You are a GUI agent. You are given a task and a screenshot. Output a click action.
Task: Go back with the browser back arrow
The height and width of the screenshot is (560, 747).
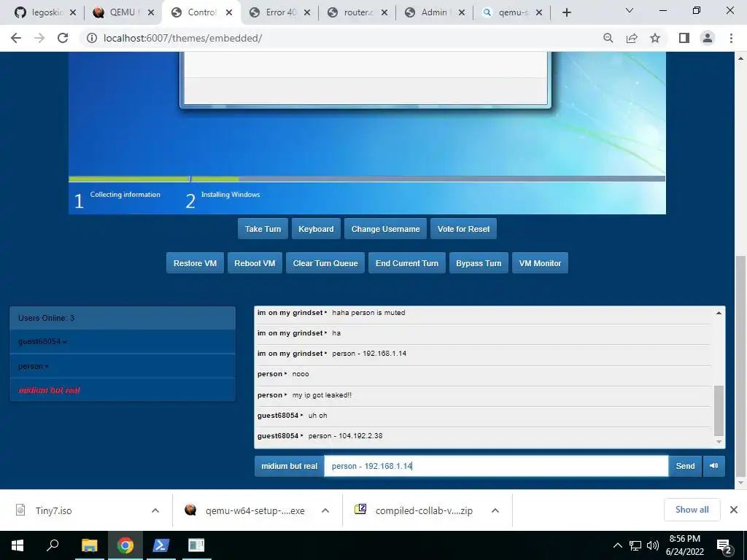pyautogui.click(x=16, y=38)
